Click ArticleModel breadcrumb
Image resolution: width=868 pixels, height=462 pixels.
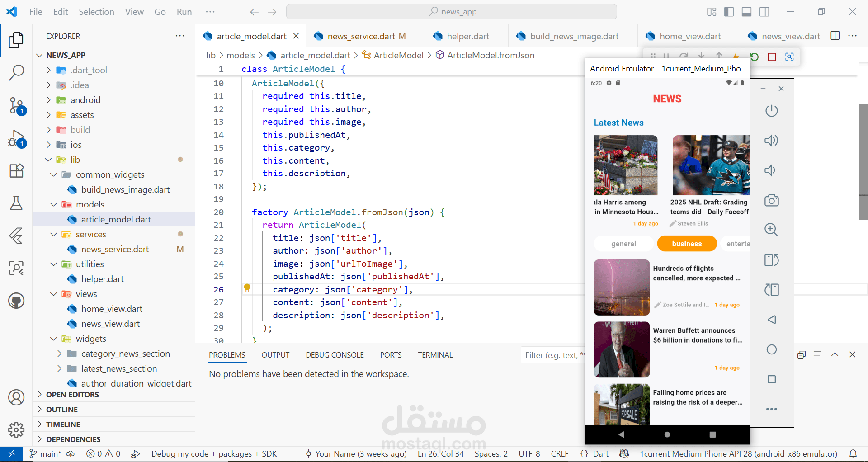[x=398, y=55]
